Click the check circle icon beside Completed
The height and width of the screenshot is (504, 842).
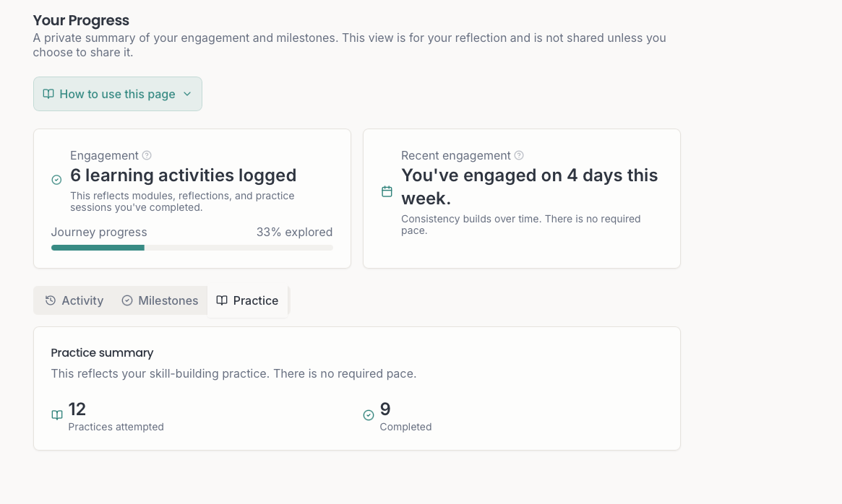coord(369,415)
